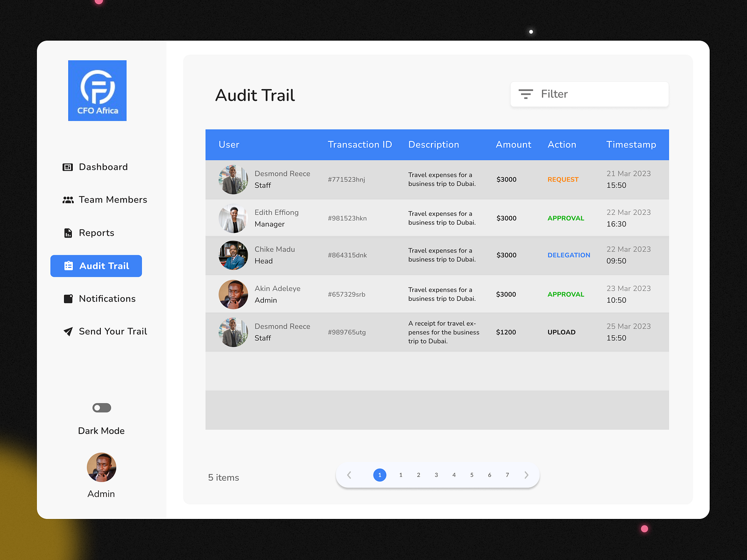
Task: Click the REQUEST action label
Action: click(563, 179)
